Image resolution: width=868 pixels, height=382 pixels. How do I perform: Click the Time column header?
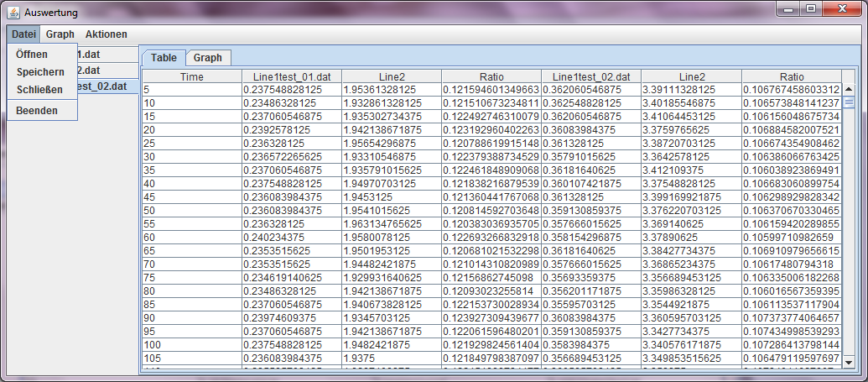click(x=192, y=76)
